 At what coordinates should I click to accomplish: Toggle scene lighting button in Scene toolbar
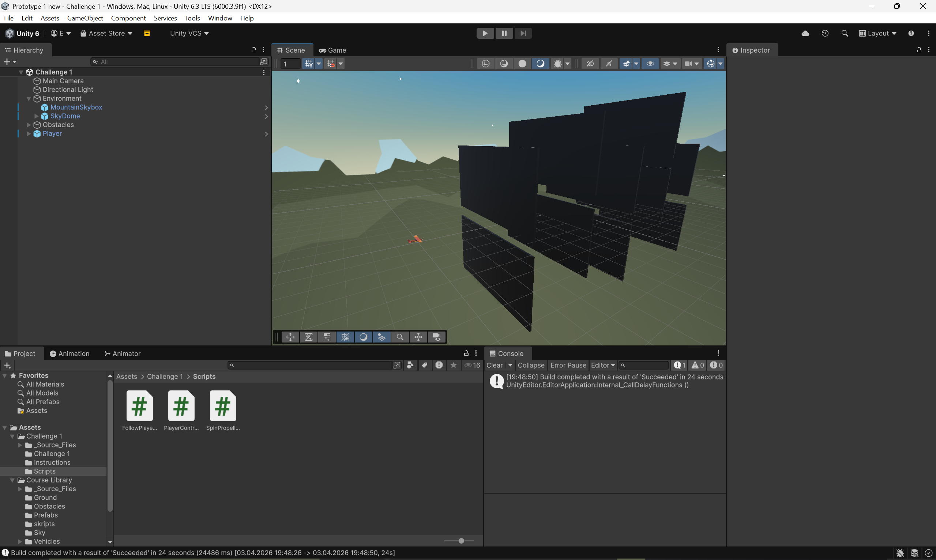coord(540,64)
